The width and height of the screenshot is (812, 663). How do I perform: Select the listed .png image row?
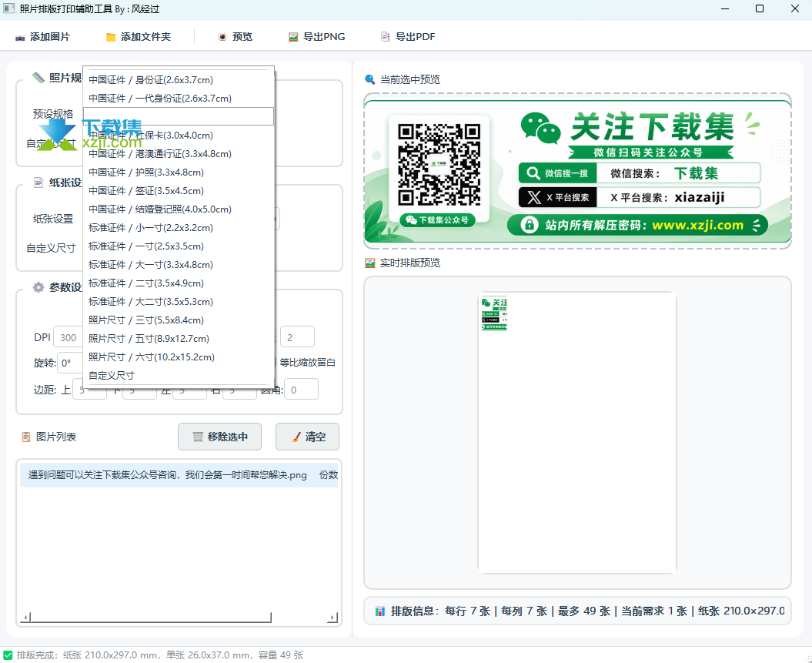(x=179, y=475)
